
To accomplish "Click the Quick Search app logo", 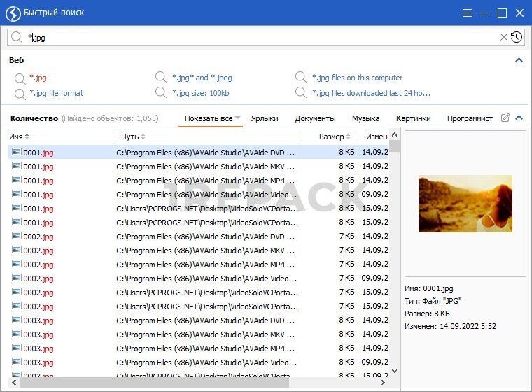I will coord(12,13).
